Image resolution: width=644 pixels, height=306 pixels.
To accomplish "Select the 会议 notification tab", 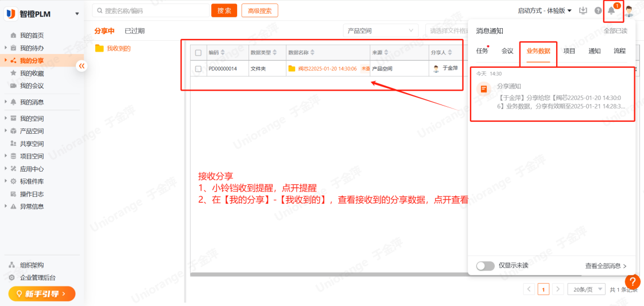I will 507,51.
